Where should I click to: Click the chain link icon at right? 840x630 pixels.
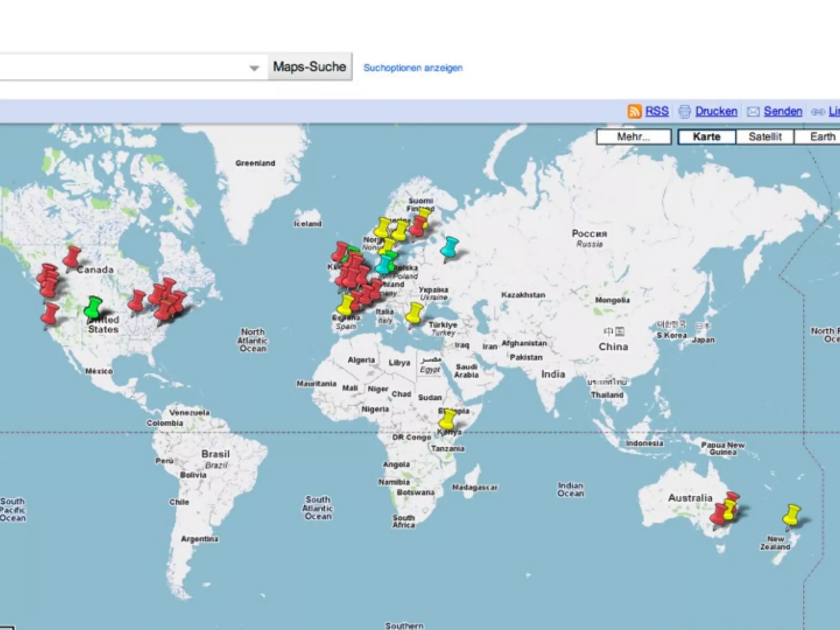[x=817, y=112]
